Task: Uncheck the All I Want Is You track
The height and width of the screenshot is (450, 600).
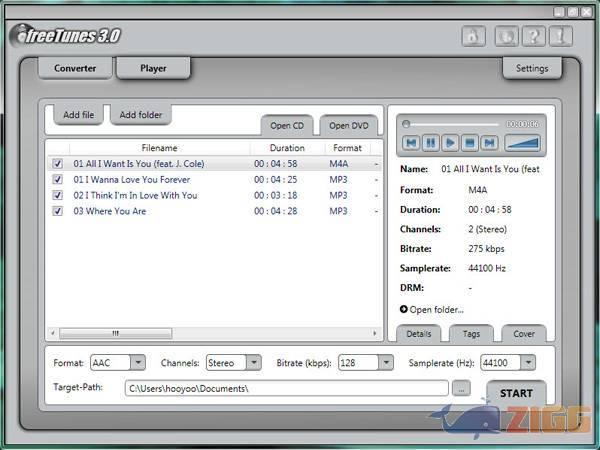Action: pyautogui.click(x=57, y=164)
